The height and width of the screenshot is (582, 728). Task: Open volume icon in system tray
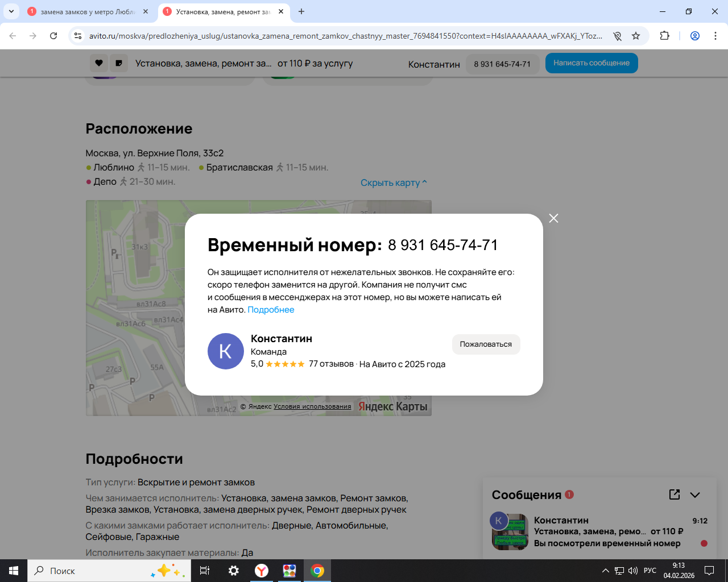(632, 571)
